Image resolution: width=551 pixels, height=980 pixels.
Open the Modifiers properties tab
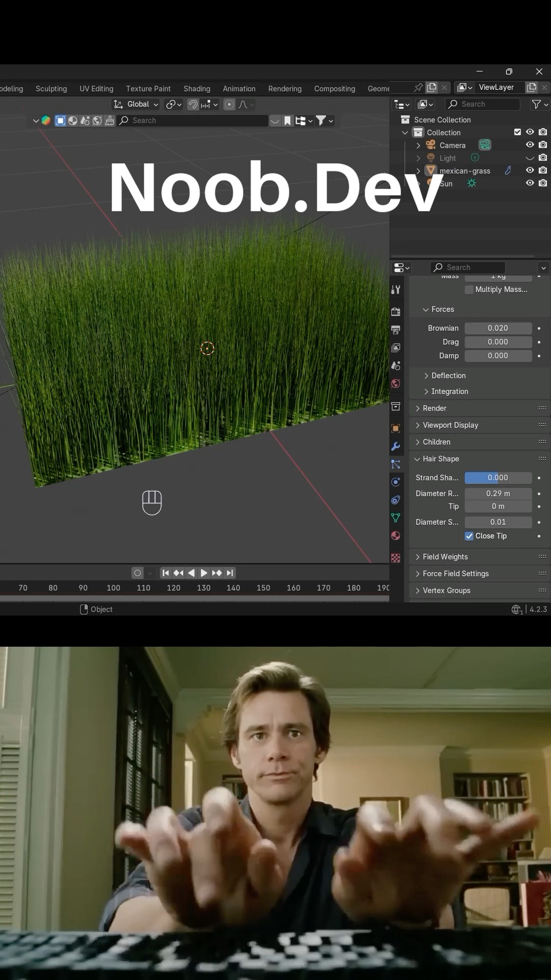click(x=395, y=446)
